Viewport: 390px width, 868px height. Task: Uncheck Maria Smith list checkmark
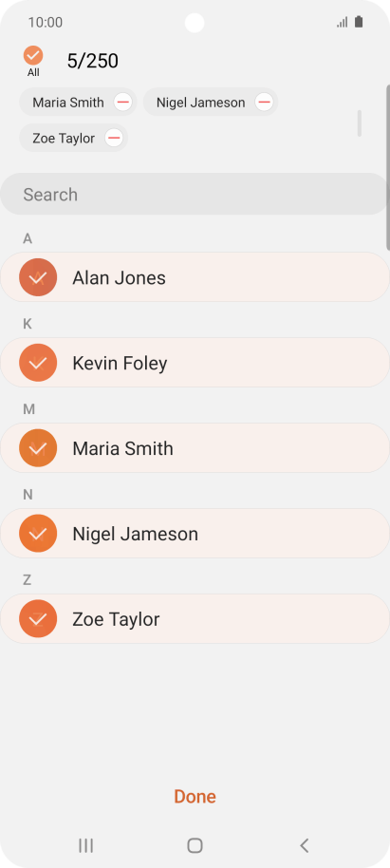38,448
